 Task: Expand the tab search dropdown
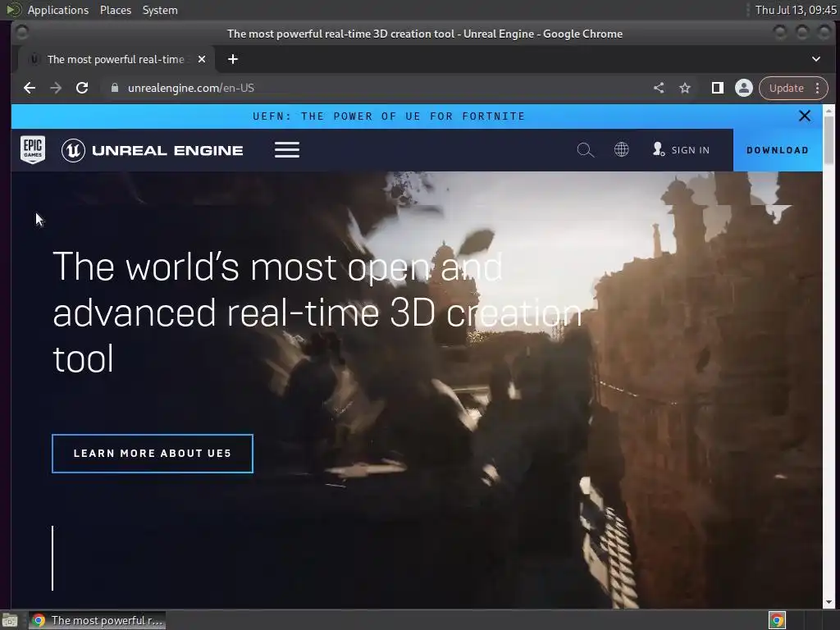point(816,59)
